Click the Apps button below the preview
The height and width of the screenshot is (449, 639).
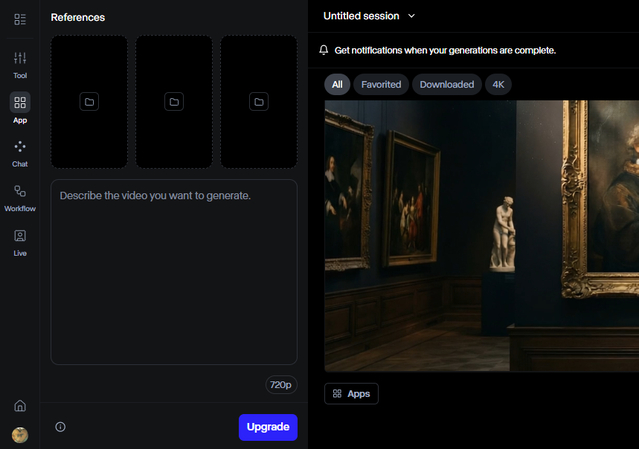pyautogui.click(x=351, y=394)
